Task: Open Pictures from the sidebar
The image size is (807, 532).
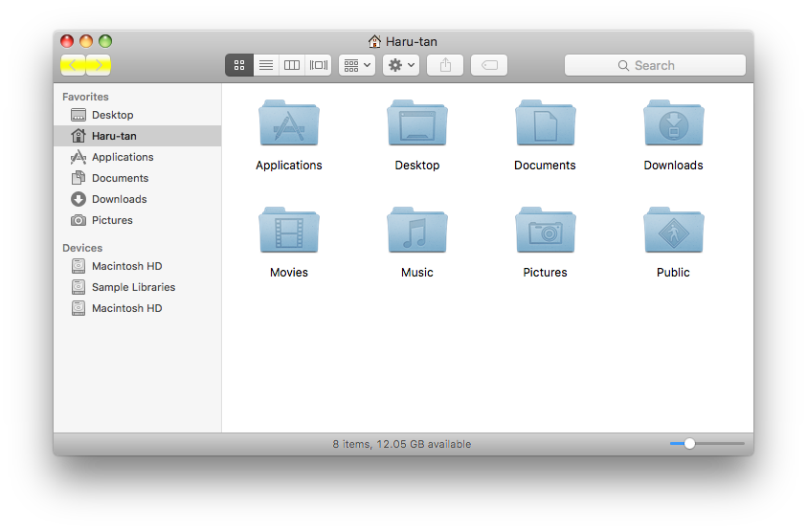Action: [138, 220]
